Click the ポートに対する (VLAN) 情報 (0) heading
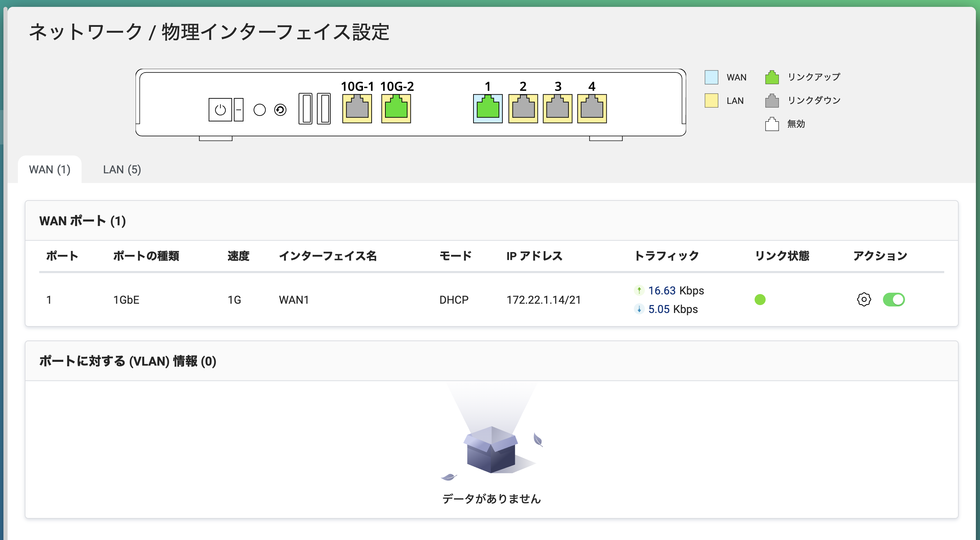The width and height of the screenshot is (980, 540). [128, 361]
